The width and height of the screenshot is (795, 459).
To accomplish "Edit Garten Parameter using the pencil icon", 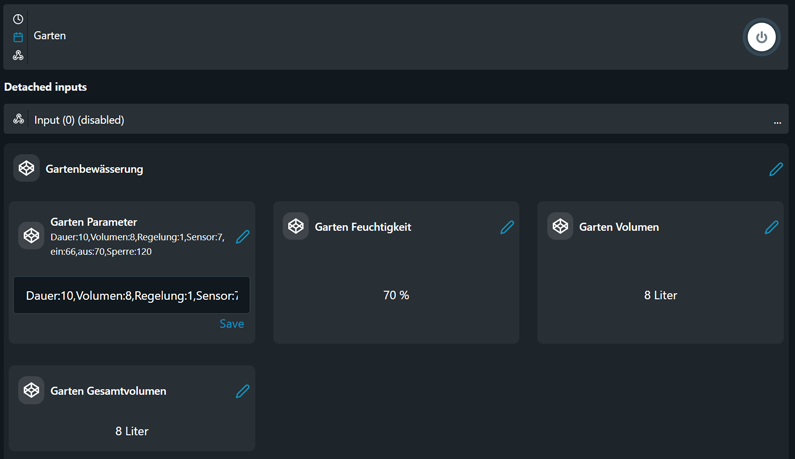I will [242, 236].
